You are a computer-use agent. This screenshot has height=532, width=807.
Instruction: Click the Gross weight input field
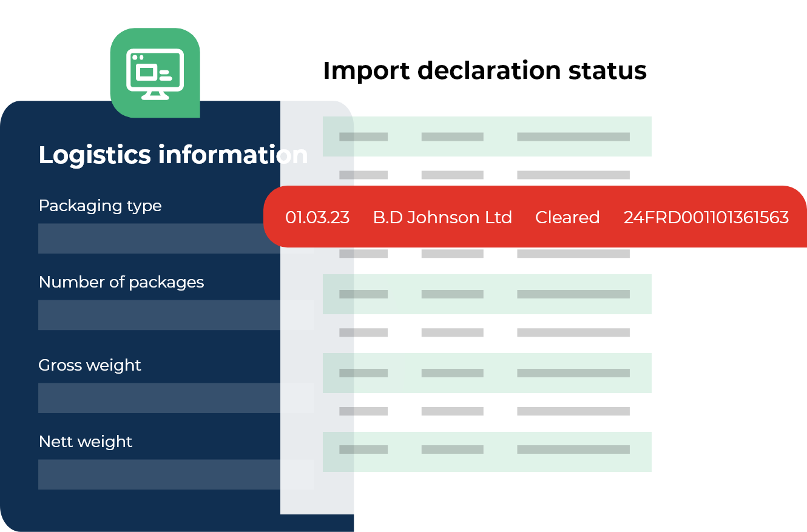(176, 398)
